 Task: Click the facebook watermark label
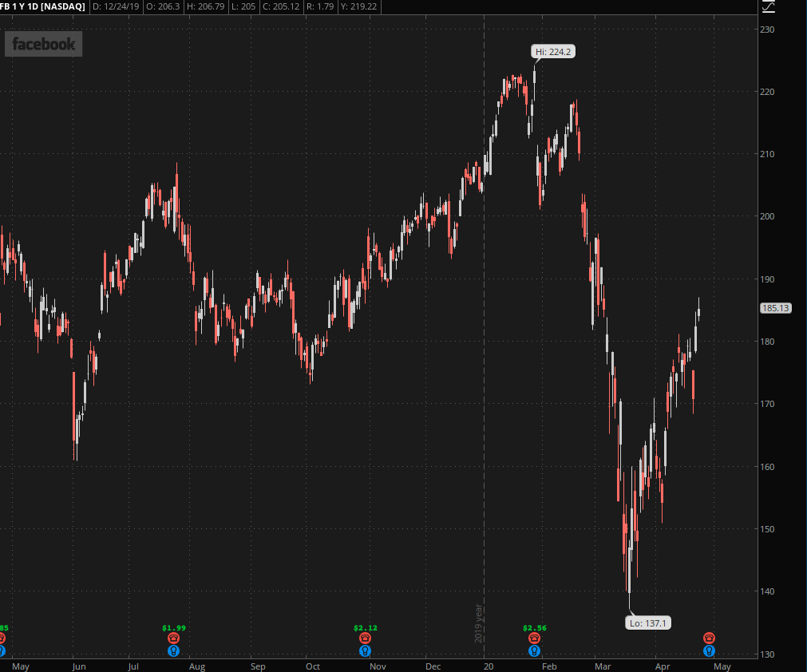point(44,44)
